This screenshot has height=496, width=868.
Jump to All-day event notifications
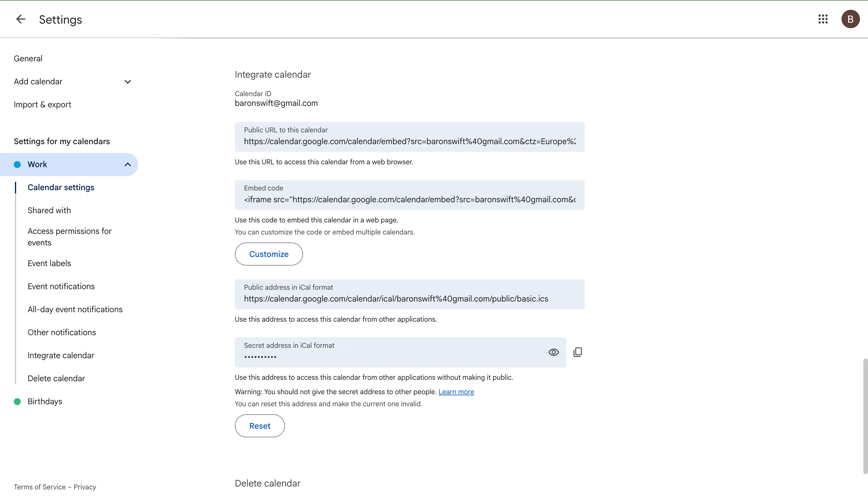pyautogui.click(x=75, y=309)
